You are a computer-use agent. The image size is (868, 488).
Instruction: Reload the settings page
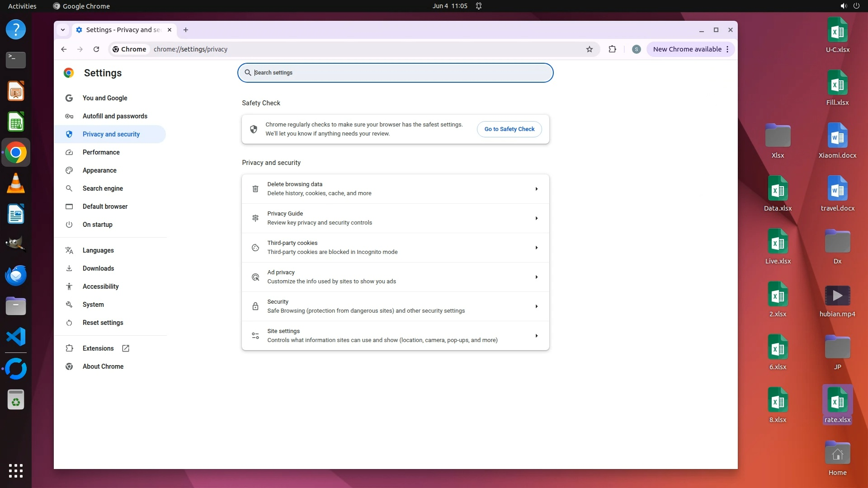[96, 49]
